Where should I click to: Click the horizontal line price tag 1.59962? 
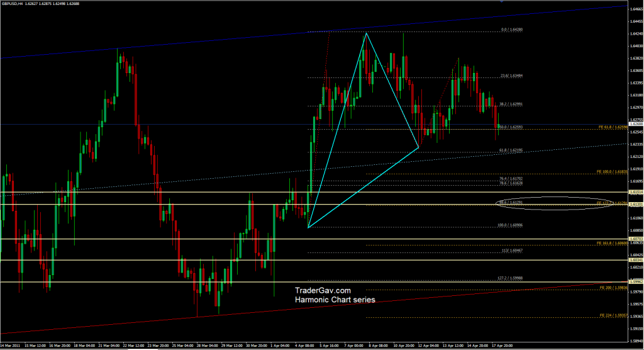pyautogui.click(x=636, y=282)
